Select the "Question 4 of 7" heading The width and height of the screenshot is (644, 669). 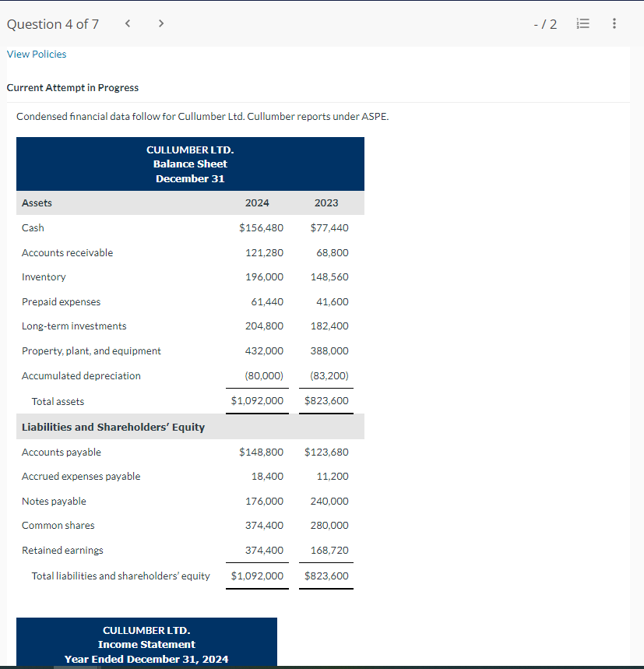(52, 24)
